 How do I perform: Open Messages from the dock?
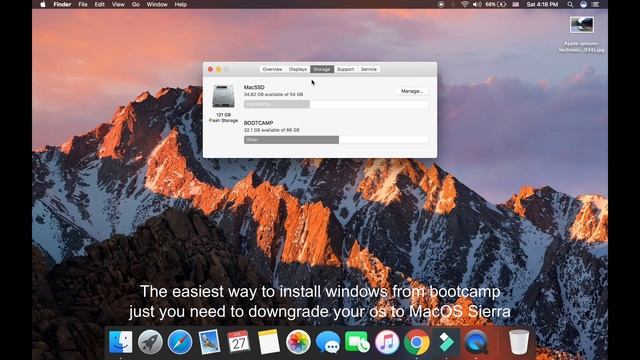click(x=328, y=342)
